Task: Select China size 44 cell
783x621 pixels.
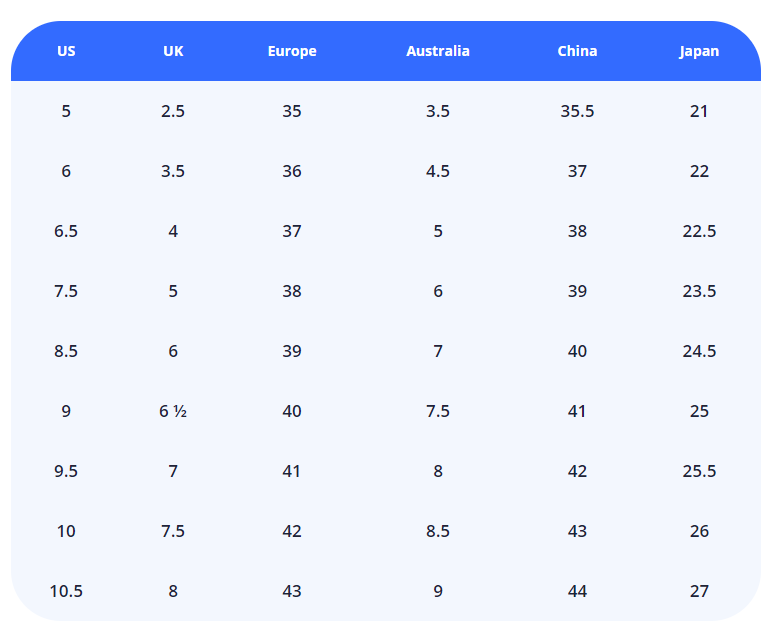Action: (x=577, y=591)
